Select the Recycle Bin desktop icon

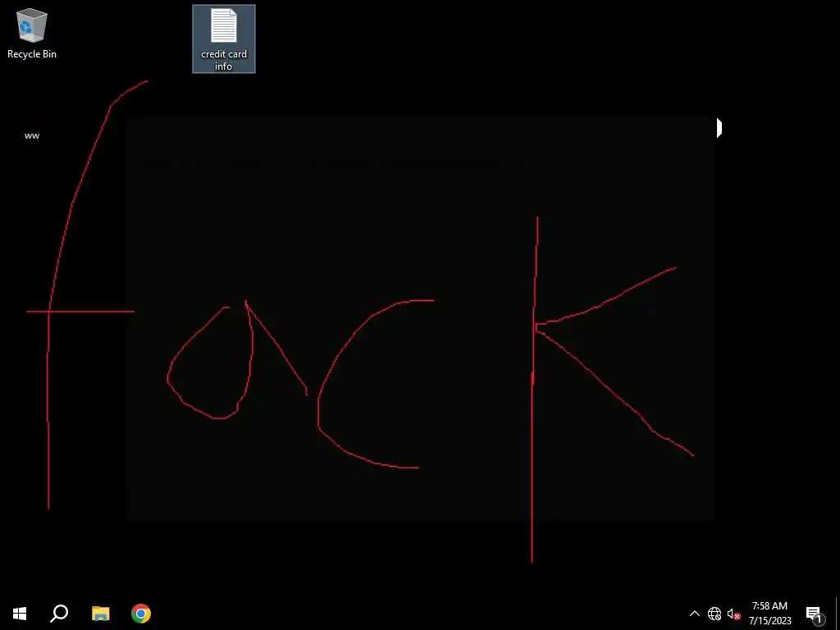pos(32,33)
